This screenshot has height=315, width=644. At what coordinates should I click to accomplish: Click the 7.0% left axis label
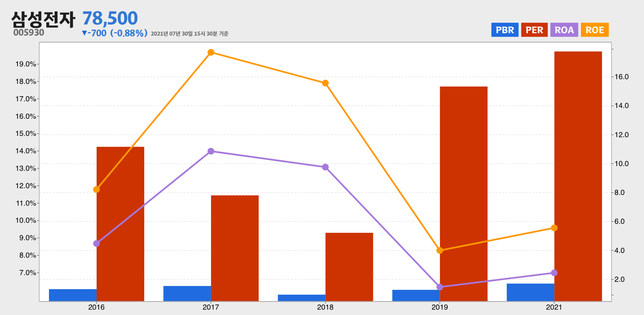(28, 273)
